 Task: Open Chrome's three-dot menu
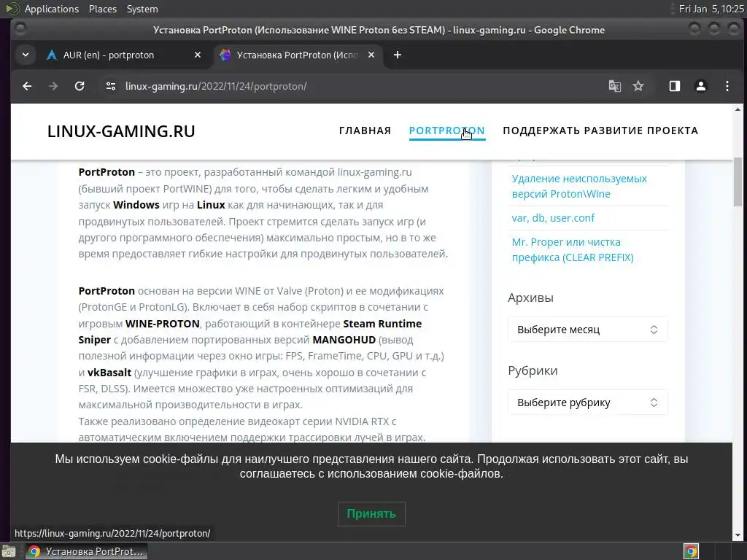coord(727,86)
